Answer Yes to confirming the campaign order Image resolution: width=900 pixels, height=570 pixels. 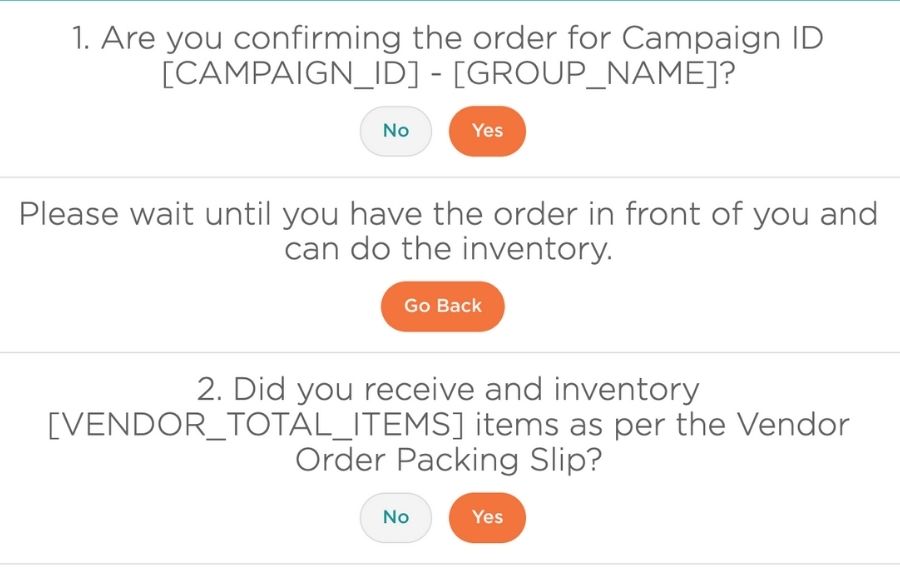(487, 131)
